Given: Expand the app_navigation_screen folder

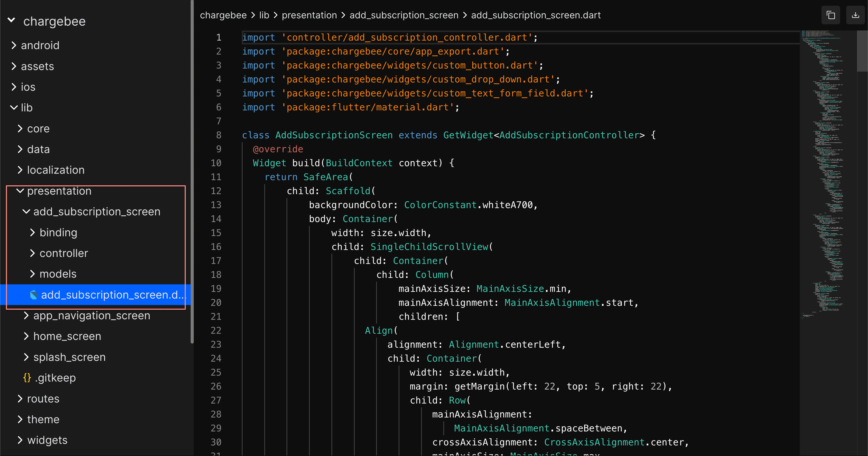Looking at the screenshot, I should point(26,316).
